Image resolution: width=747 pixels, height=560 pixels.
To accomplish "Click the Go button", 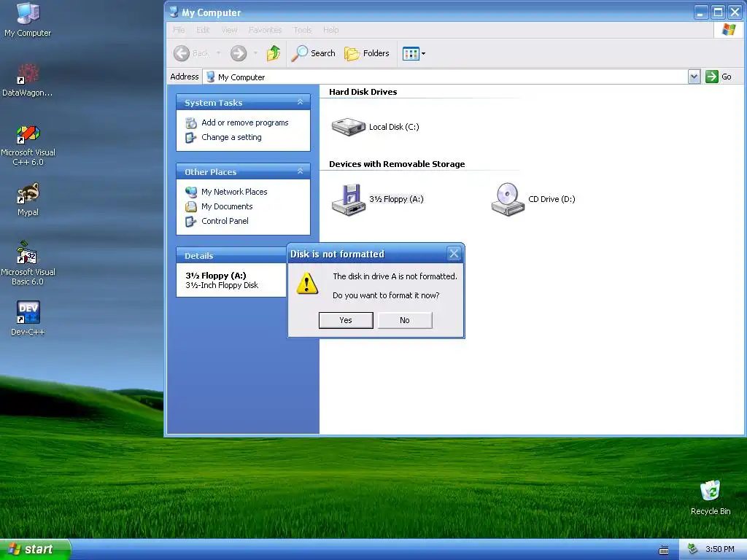I will (x=719, y=77).
